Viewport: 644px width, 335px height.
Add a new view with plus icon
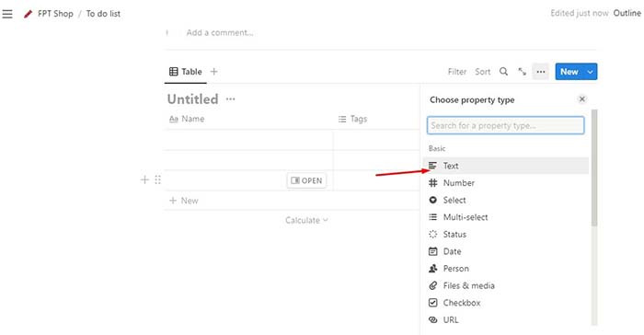(x=214, y=72)
